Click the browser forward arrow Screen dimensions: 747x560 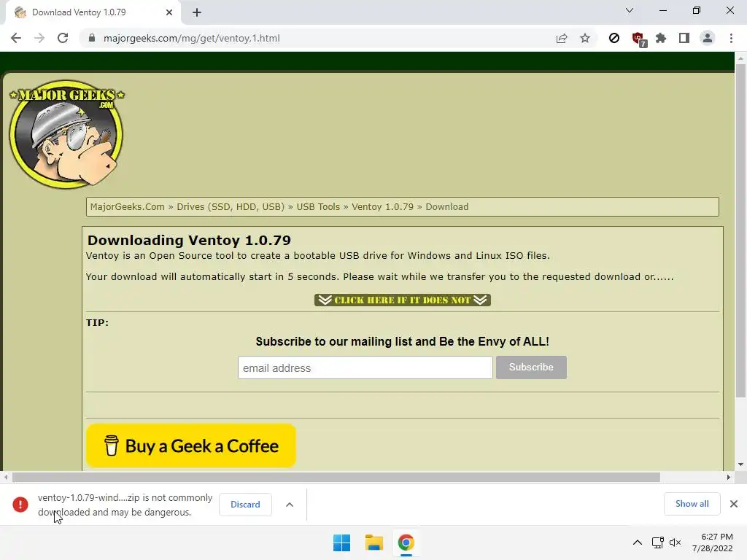pyautogui.click(x=39, y=38)
